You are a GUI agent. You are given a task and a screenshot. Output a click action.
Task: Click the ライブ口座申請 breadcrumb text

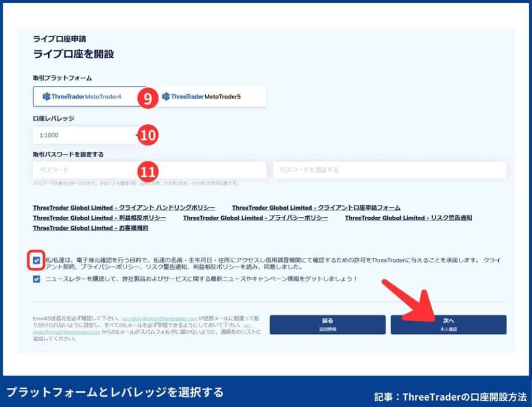pyautogui.click(x=59, y=38)
